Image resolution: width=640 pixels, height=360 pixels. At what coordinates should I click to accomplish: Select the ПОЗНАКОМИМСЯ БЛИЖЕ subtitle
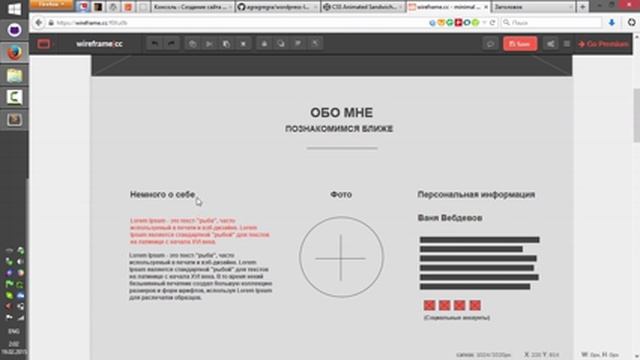(339, 129)
